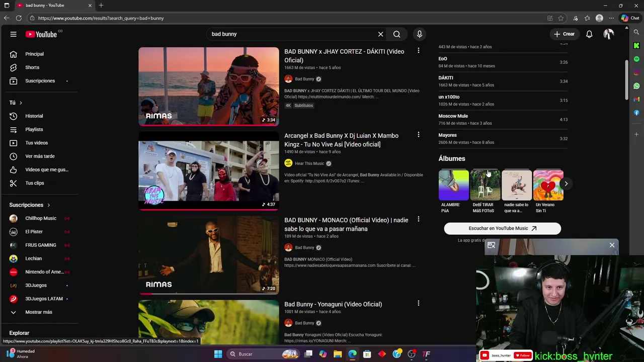Open the YouTube hamburger guide menu
The width and height of the screenshot is (644, 362).
click(14, 34)
